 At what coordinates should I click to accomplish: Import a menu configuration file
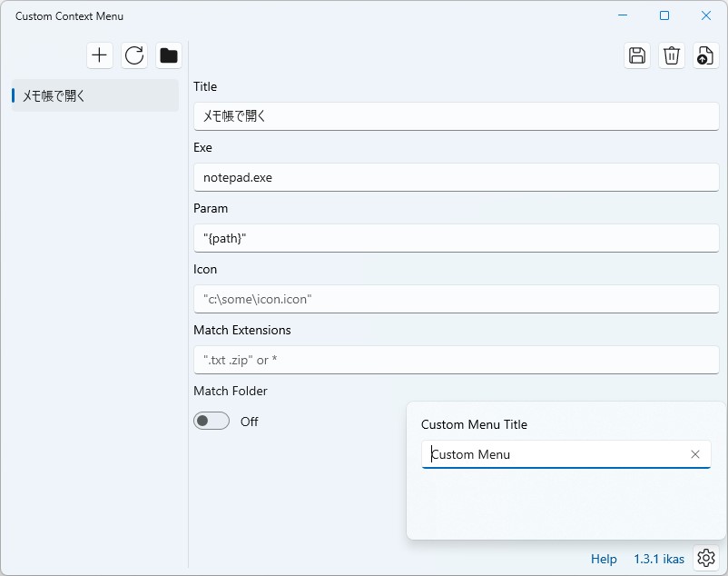click(705, 55)
